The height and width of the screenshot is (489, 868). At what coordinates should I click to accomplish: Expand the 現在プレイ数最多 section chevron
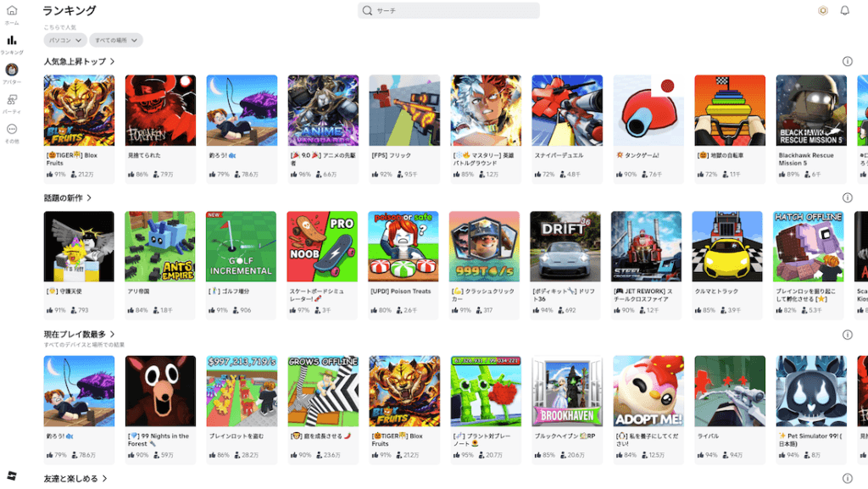coord(113,334)
